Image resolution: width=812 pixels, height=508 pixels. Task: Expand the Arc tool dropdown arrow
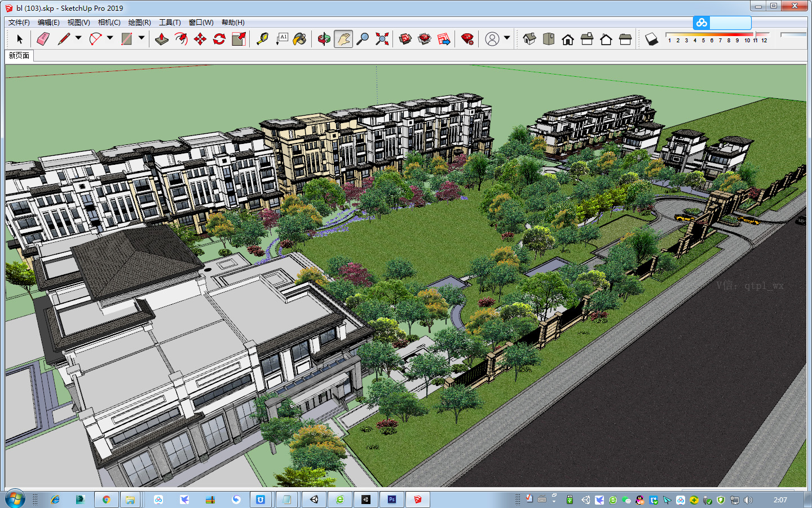pyautogui.click(x=110, y=38)
